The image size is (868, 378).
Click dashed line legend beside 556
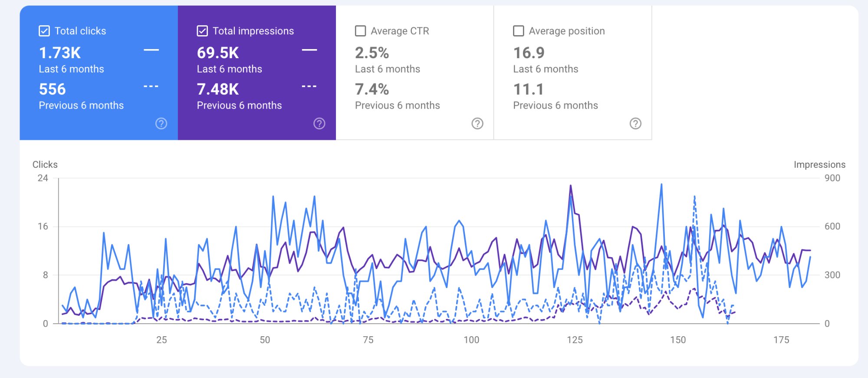pos(151,87)
